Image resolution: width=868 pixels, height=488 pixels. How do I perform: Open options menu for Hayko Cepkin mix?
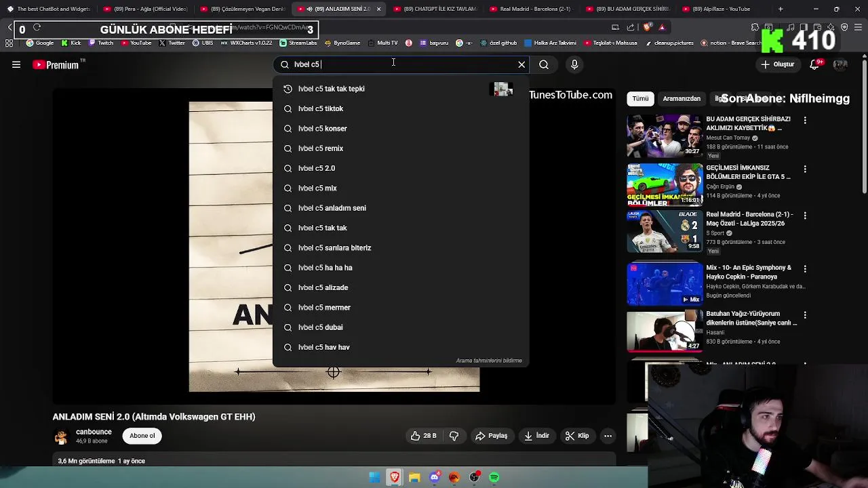click(805, 268)
